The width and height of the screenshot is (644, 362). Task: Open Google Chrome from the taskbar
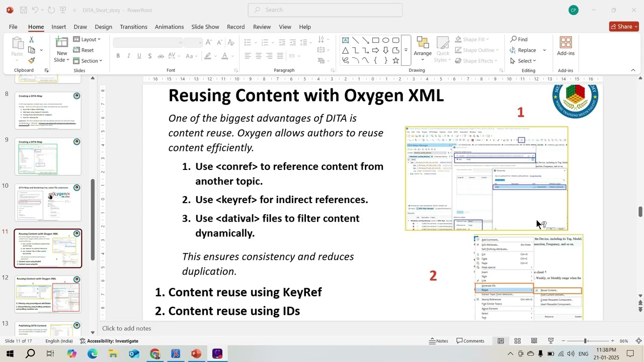(155, 354)
